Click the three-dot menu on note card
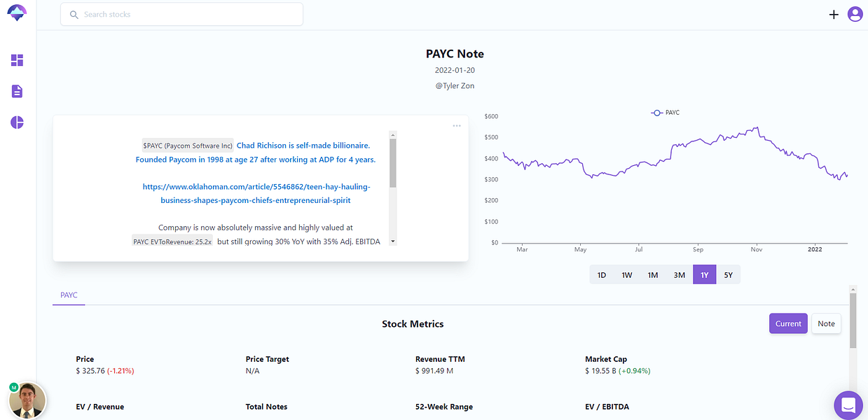The image size is (868, 420). [457, 126]
